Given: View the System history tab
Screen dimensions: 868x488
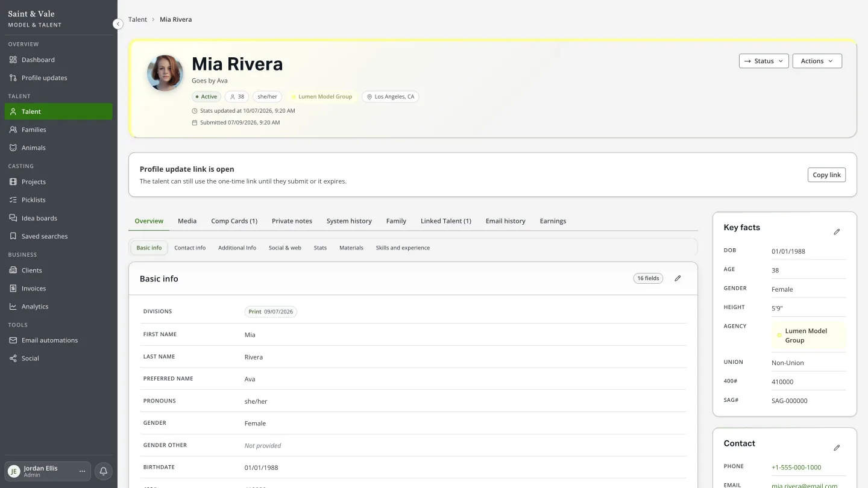Looking at the screenshot, I should (x=349, y=221).
